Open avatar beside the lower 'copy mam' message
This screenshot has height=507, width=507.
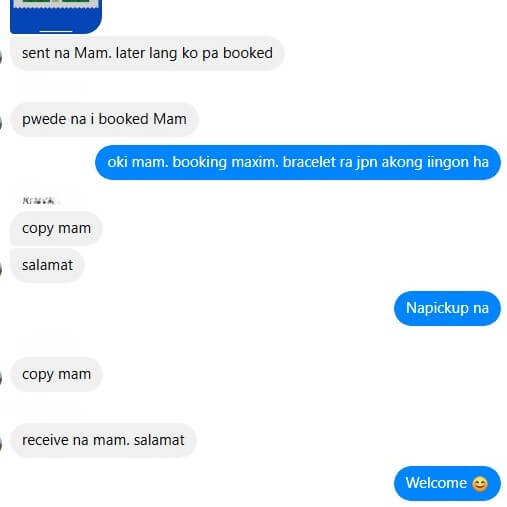1,378
